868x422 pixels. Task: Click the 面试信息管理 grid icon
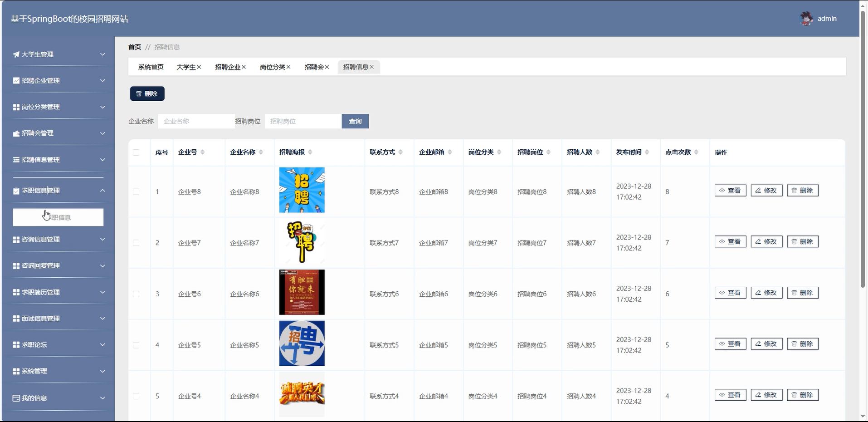pyautogui.click(x=16, y=319)
